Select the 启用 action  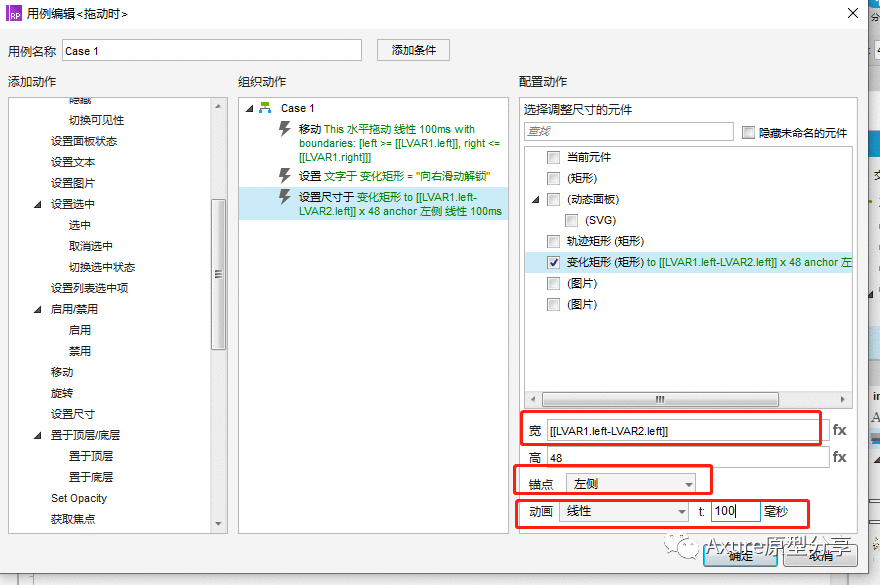click(79, 330)
